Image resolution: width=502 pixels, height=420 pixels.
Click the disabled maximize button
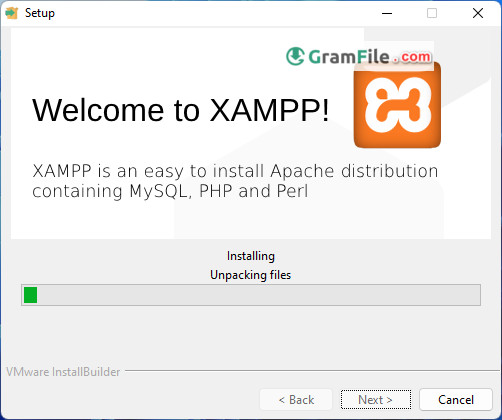(432, 13)
